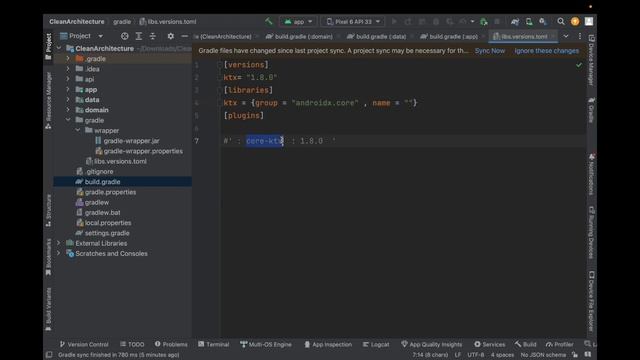This screenshot has width=640, height=360.
Task: Click the Search Everywhere magnifier icon
Action: (x=561, y=22)
